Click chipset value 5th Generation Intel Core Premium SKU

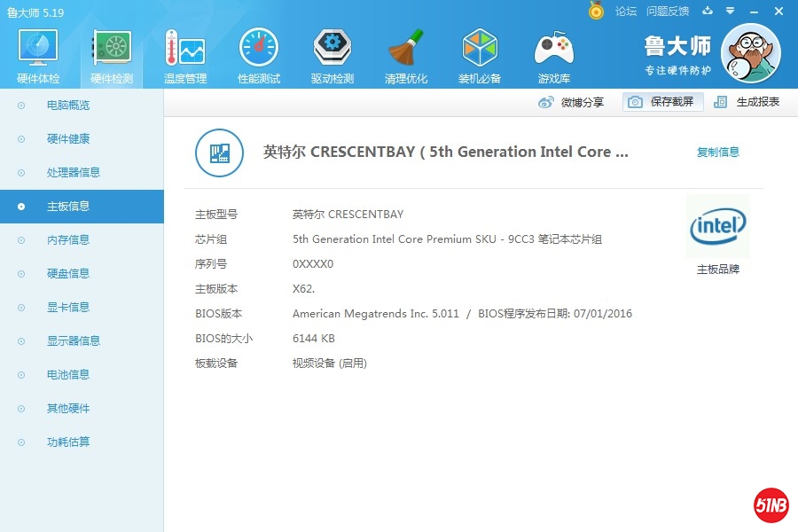(448, 239)
